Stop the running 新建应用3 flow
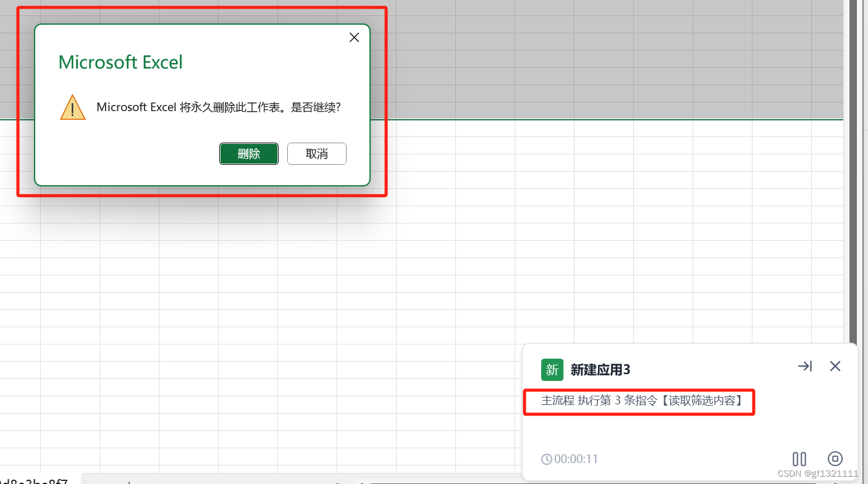The image size is (868, 484). pos(835,459)
